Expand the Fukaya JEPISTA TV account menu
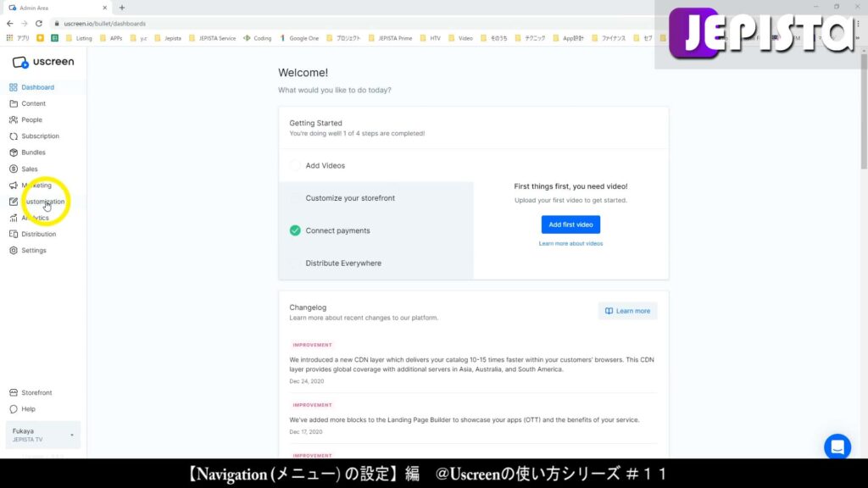 pyautogui.click(x=42, y=435)
